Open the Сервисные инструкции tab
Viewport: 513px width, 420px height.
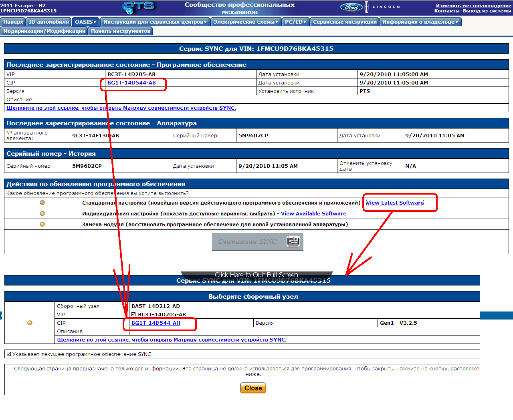click(x=345, y=22)
